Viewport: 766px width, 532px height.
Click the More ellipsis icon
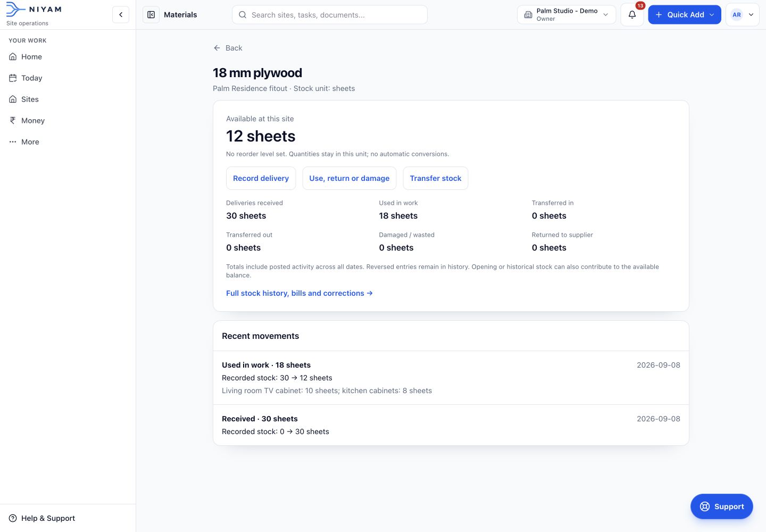[13, 142]
